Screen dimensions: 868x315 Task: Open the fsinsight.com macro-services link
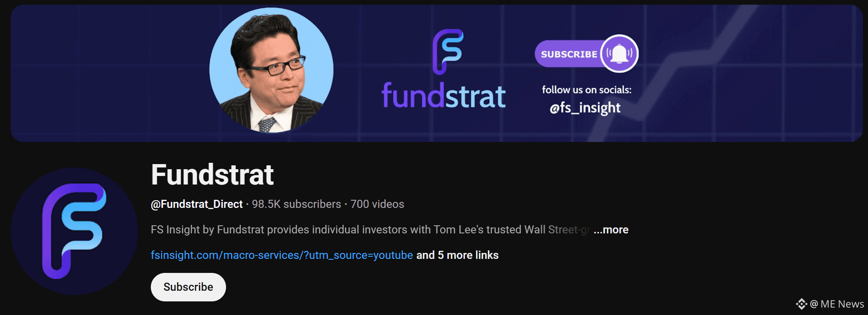coord(282,255)
